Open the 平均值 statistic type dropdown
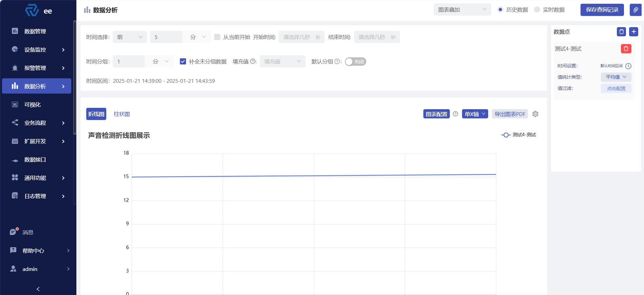The width and height of the screenshot is (644, 295). pos(616,77)
